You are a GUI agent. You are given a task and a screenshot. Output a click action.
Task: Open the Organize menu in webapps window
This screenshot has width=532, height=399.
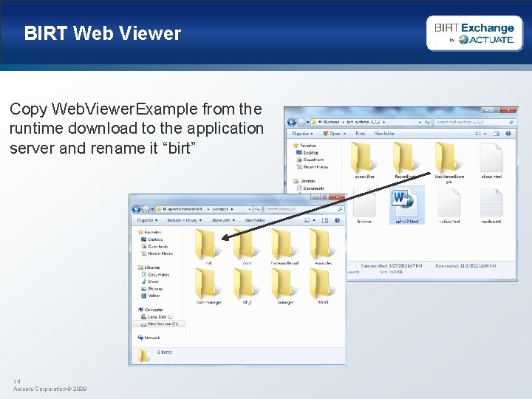pyautogui.click(x=147, y=220)
